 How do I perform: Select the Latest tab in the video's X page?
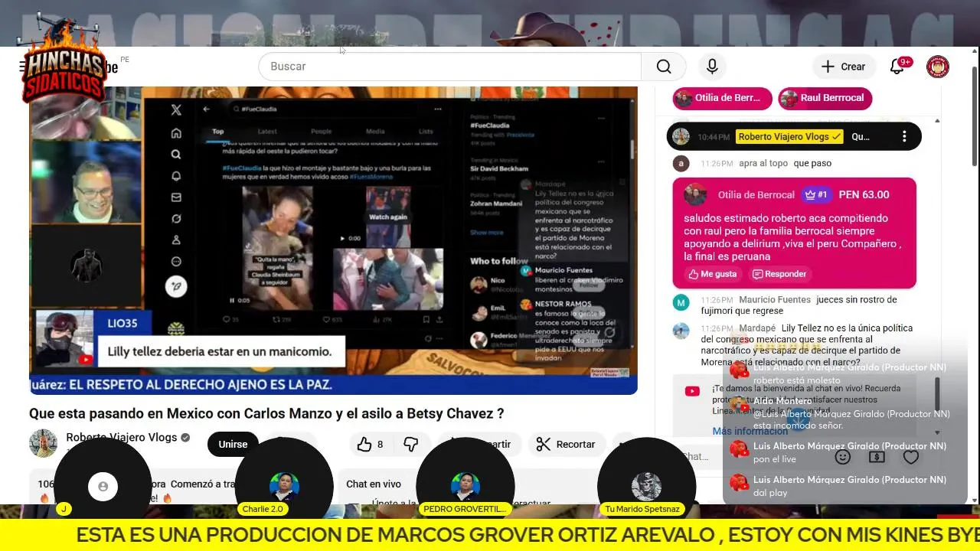click(267, 131)
